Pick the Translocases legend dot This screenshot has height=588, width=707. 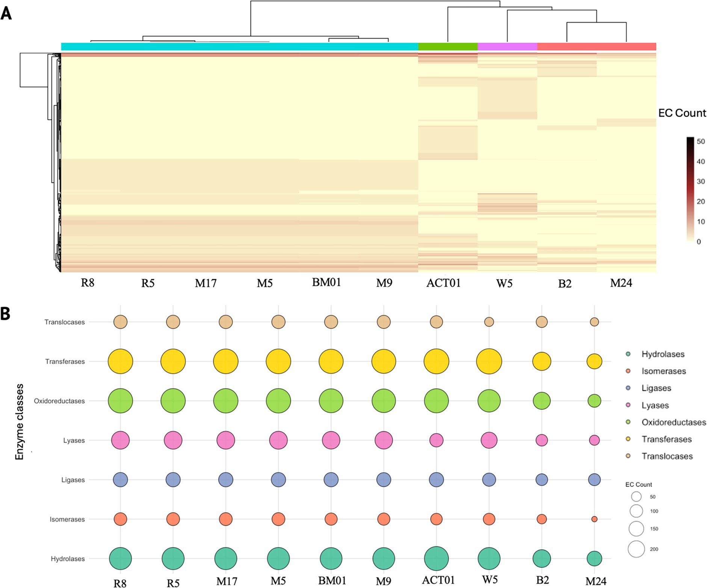(x=628, y=456)
